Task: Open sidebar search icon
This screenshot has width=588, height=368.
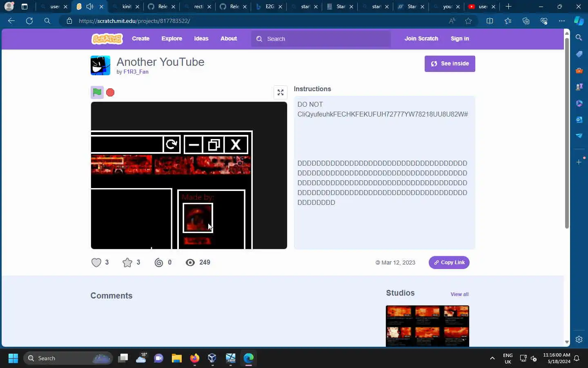Action: (x=579, y=38)
